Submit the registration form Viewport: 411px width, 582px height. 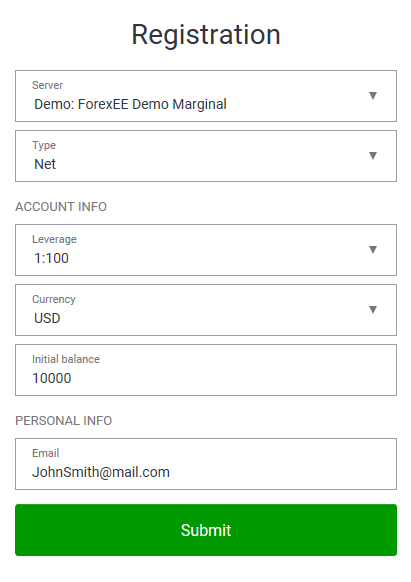[x=206, y=530]
